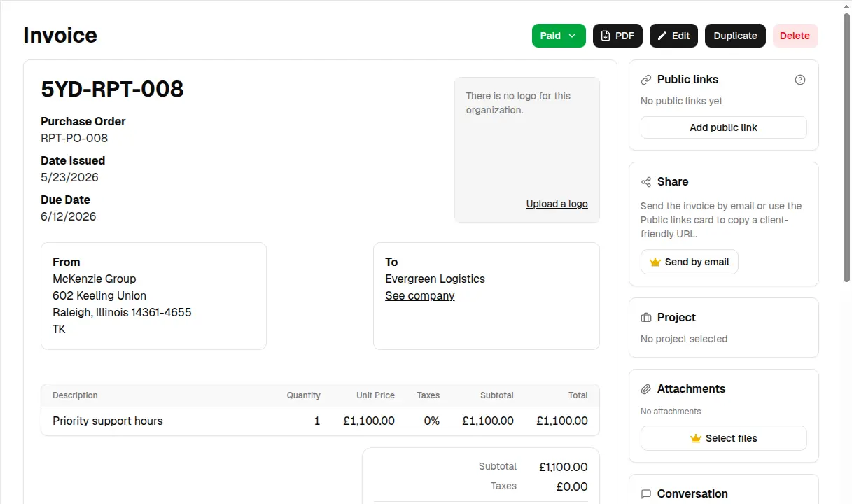
Task: Click the invoice number 5YD-RPT-008
Action: click(112, 89)
